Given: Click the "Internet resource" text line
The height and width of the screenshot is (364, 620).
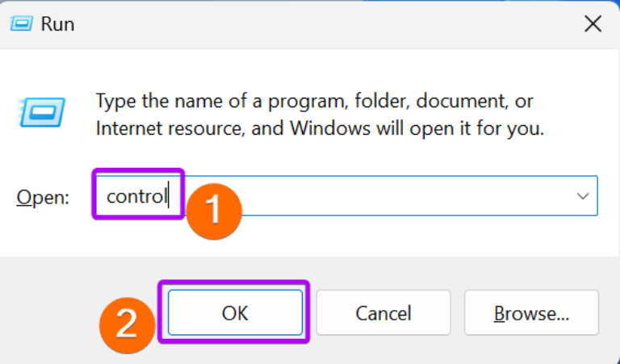Looking at the screenshot, I should coord(320,128).
